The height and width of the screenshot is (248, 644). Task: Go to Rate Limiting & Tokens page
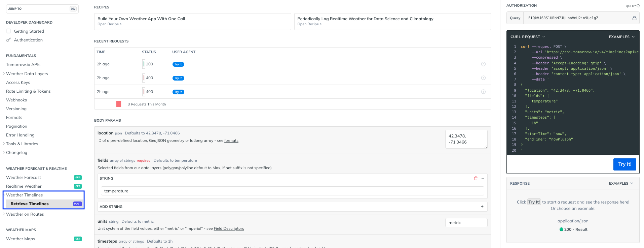click(28, 91)
